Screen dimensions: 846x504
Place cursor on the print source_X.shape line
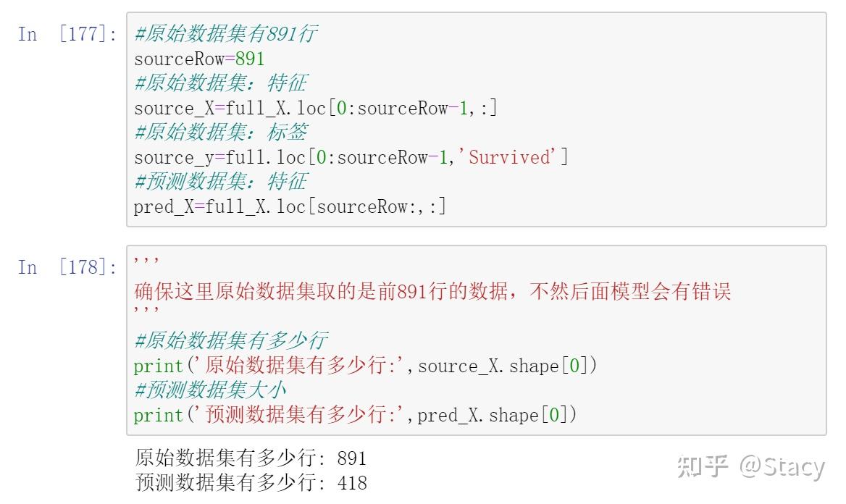tap(365, 366)
